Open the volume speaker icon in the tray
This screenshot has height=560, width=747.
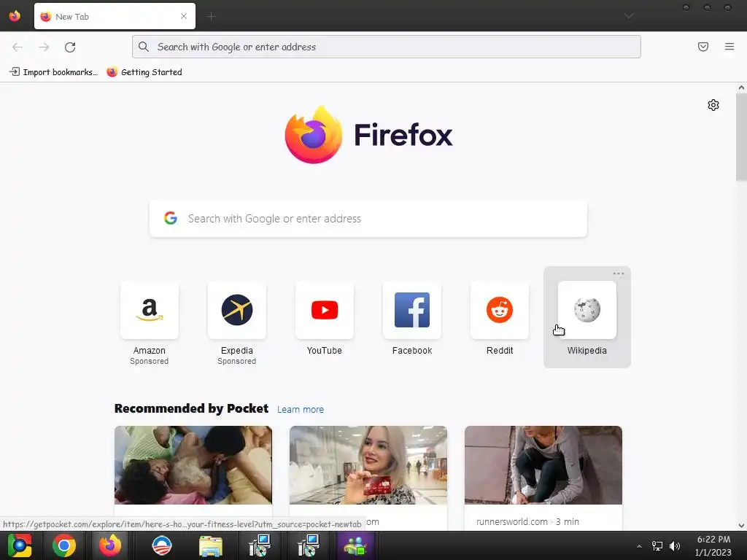(675, 546)
